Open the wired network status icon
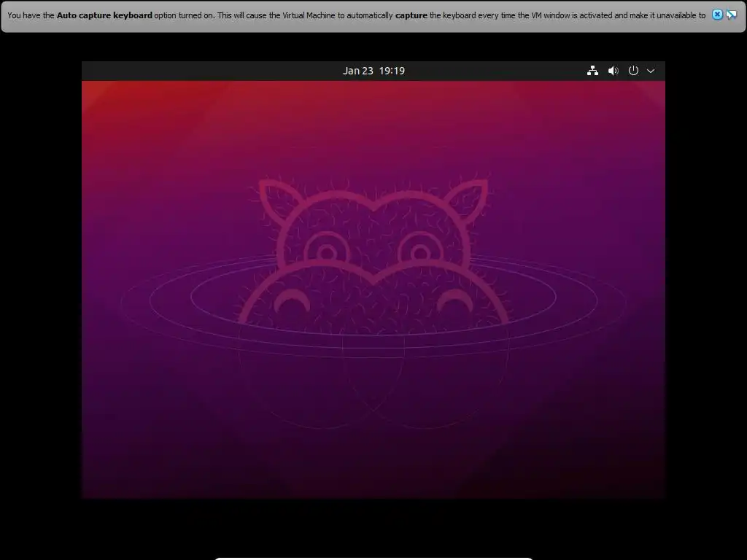 [592, 71]
